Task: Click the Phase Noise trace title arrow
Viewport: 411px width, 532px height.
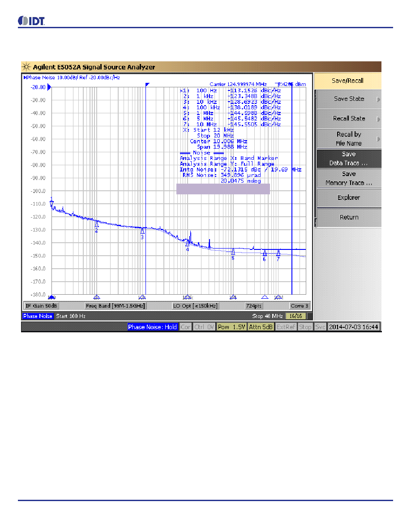Action: [x=25, y=77]
